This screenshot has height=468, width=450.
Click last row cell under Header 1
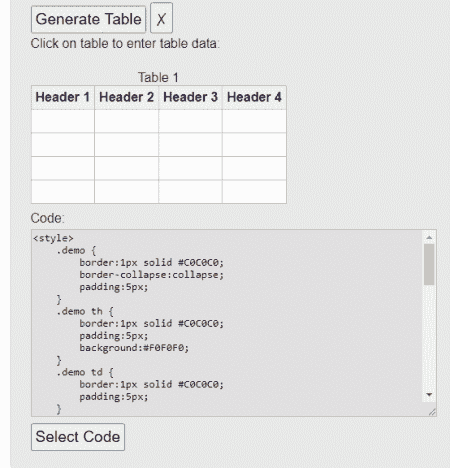coord(63,192)
